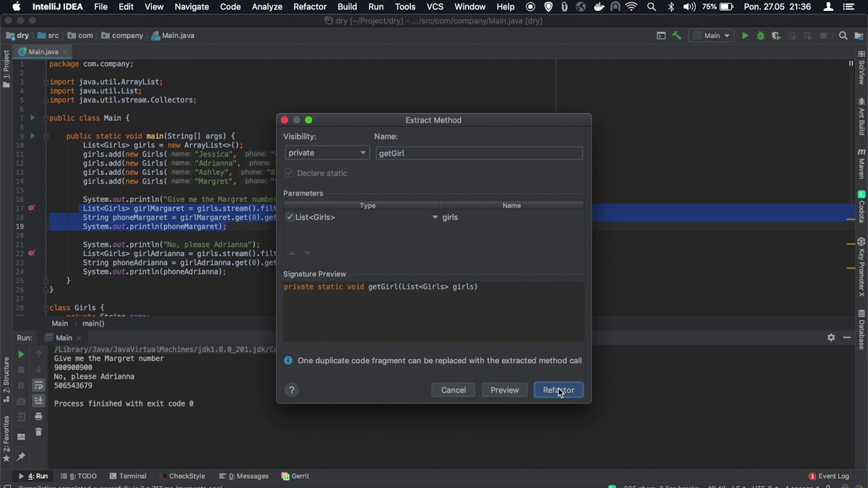Image resolution: width=868 pixels, height=488 pixels.
Task: Uncheck the List<Girls> parameter checkbox
Action: click(290, 217)
